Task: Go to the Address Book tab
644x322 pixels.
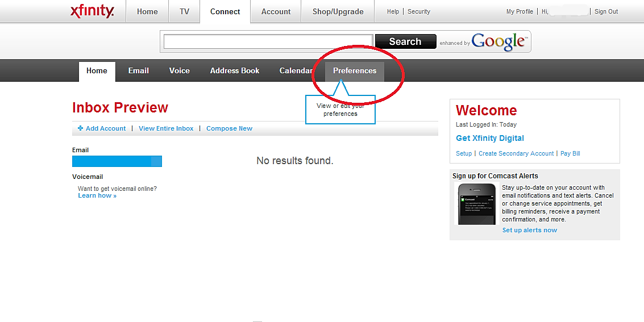Action: pyautogui.click(x=235, y=71)
